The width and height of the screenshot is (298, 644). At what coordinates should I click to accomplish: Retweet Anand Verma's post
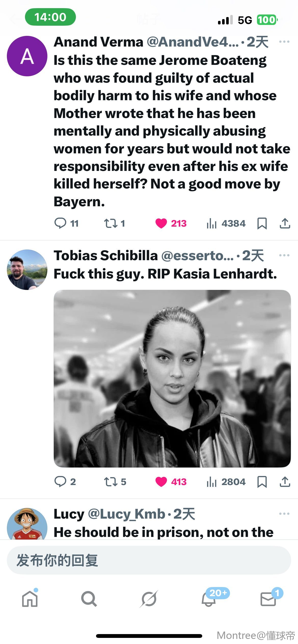[111, 223]
